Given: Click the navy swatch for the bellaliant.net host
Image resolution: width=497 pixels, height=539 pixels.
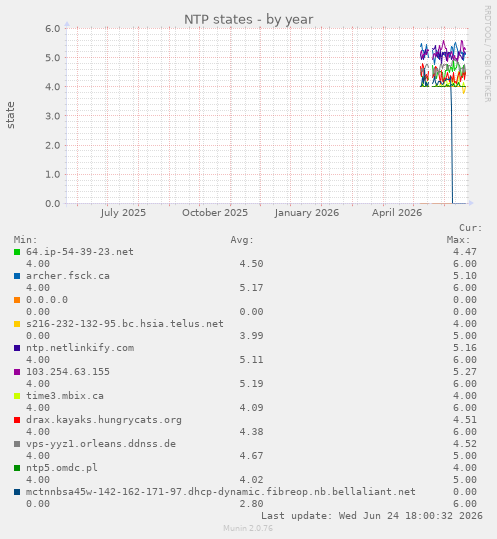Looking at the screenshot, I should [x=17, y=492].
